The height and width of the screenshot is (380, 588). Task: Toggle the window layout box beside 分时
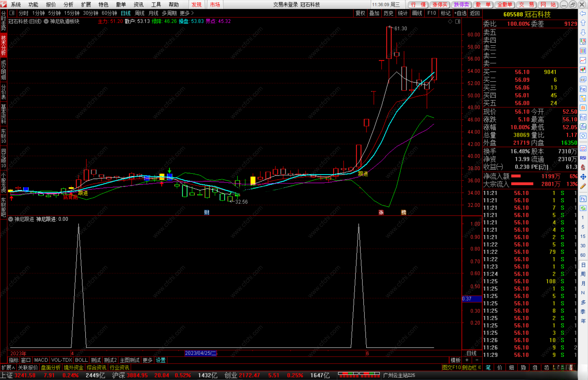click(x=12, y=13)
